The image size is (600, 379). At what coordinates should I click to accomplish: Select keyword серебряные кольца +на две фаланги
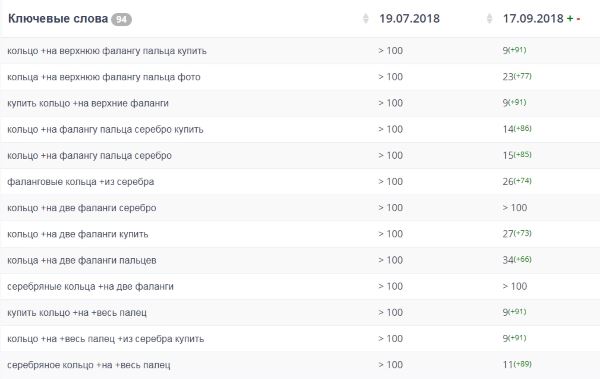click(x=90, y=286)
